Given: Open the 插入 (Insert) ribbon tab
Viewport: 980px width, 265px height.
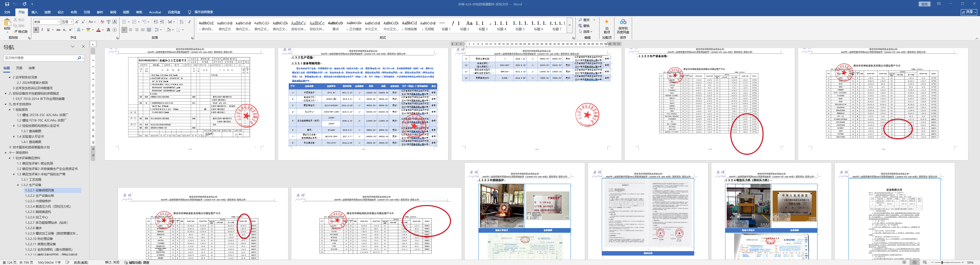Looking at the screenshot, I should (34, 12).
